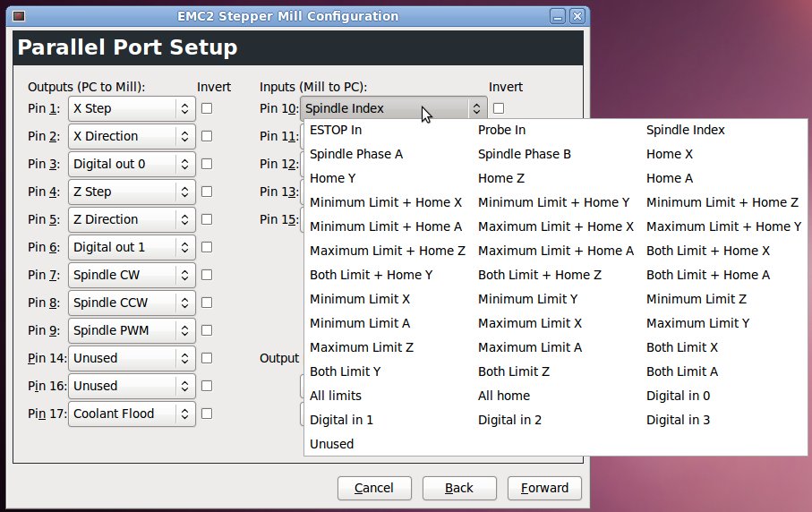812x512 pixels.
Task: Close the EMC2 Stepper Mill Configuration window
Action: [x=577, y=17]
